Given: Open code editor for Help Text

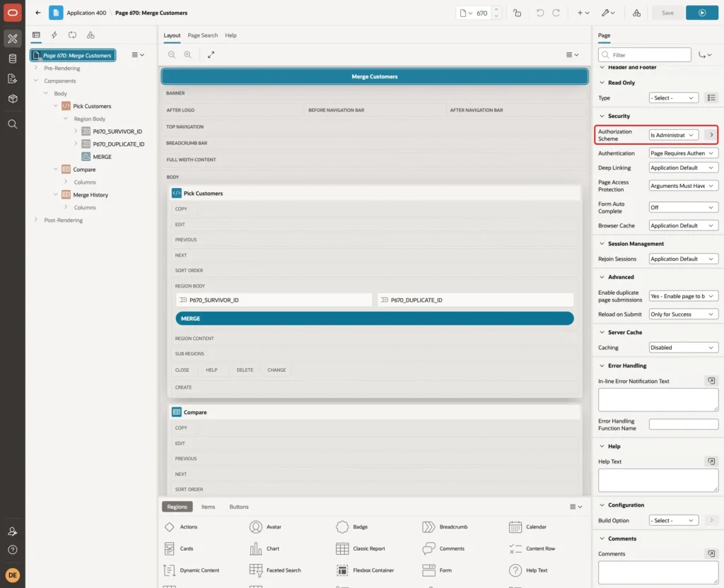Looking at the screenshot, I should [x=711, y=461].
